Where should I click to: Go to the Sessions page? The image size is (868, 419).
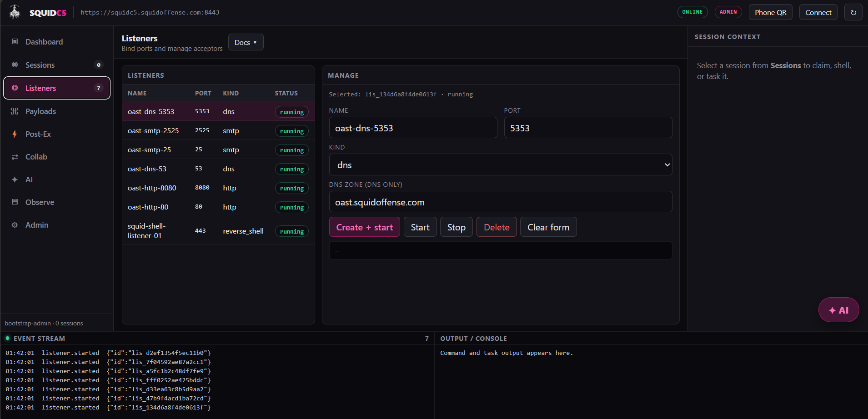(57, 65)
